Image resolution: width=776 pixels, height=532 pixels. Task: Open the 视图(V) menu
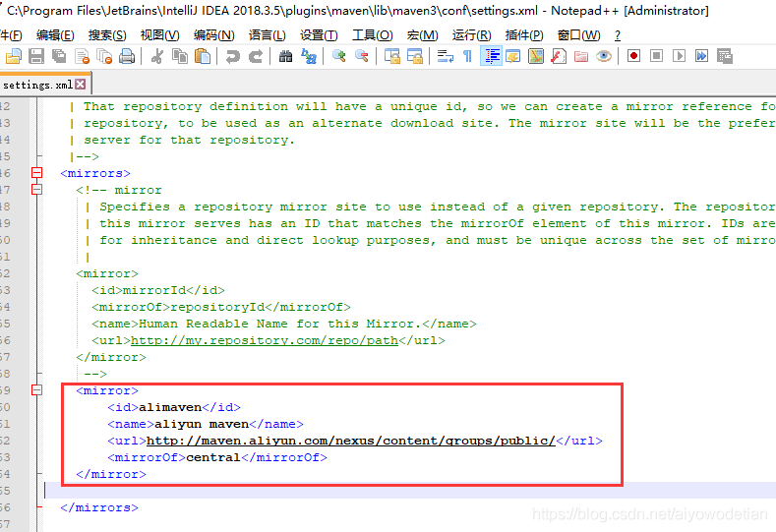point(159,35)
